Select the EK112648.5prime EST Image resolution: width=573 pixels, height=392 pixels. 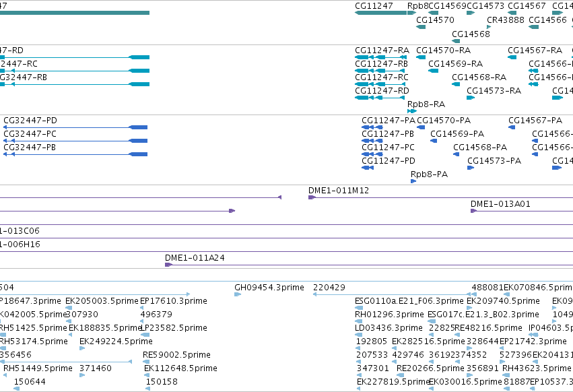click(181, 368)
